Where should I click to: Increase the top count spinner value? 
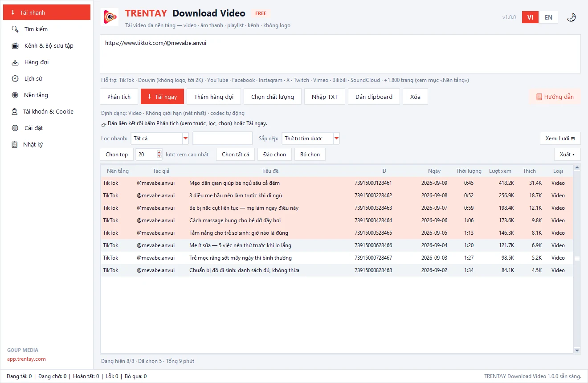coord(159,152)
